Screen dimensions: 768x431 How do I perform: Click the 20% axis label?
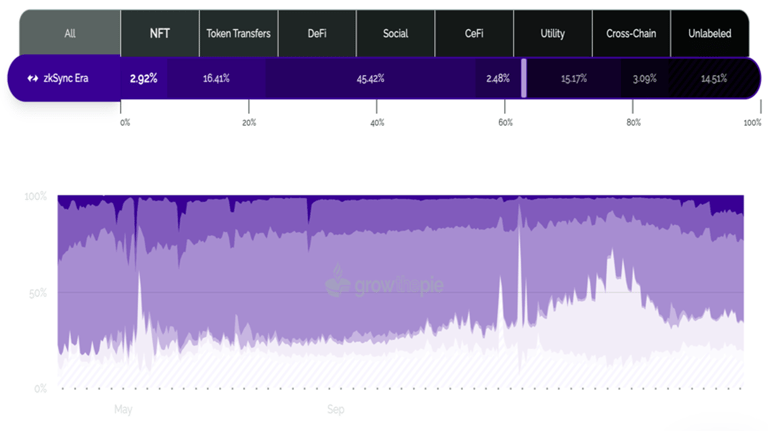pyautogui.click(x=249, y=122)
